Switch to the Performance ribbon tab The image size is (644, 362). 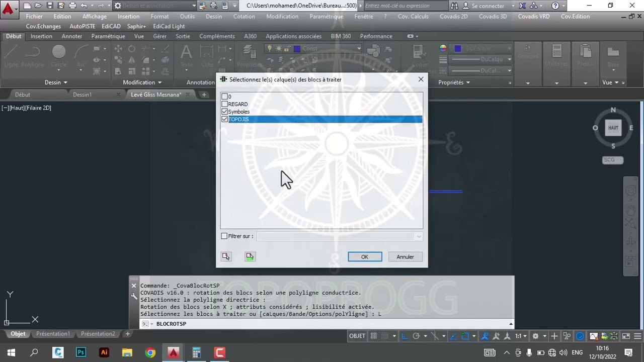point(376,36)
